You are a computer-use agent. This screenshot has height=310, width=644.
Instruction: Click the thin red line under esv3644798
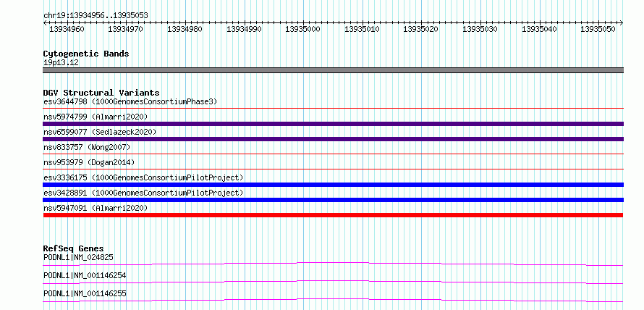pos(333,109)
